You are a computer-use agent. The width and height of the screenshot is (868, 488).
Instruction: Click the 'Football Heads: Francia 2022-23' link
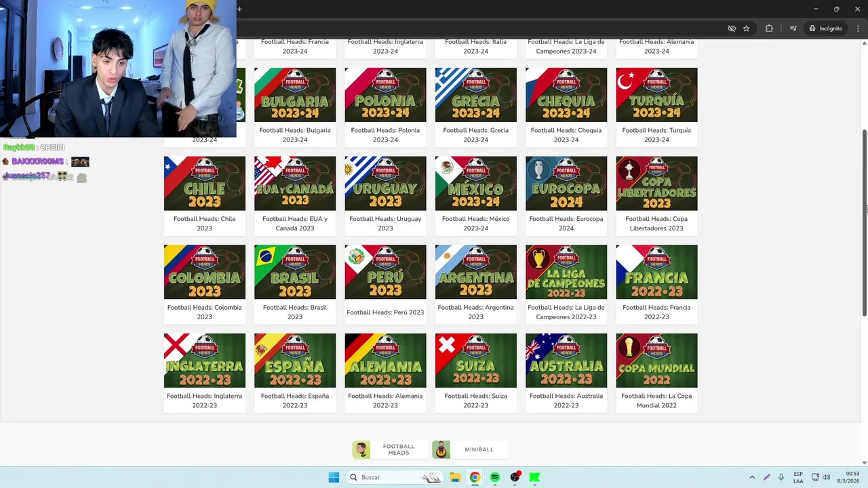tap(656, 312)
